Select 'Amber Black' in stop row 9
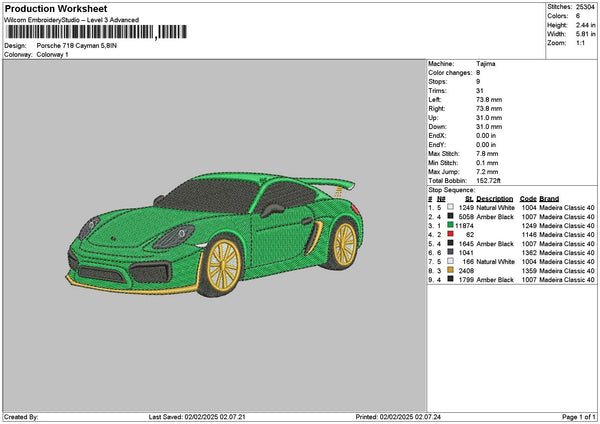The height and width of the screenshot is (424, 600). [x=495, y=280]
